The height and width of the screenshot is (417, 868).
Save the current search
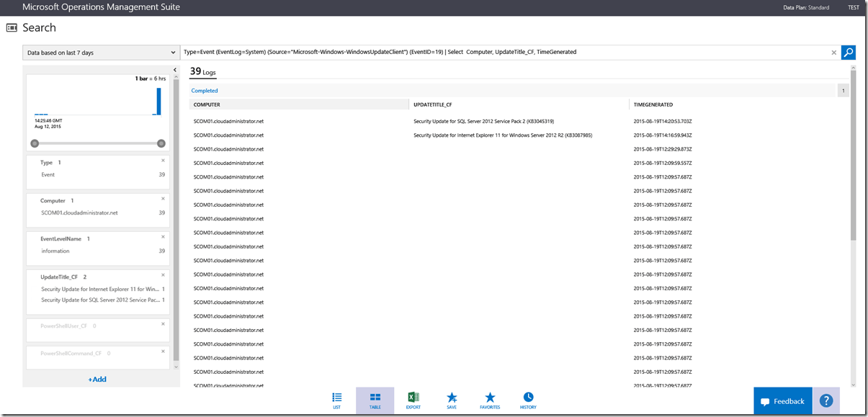(452, 400)
